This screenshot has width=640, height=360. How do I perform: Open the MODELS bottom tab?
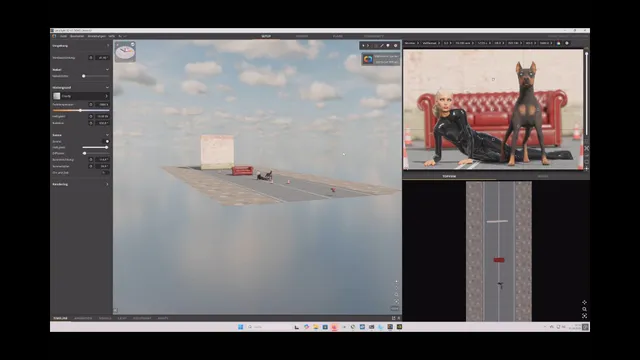(105, 318)
